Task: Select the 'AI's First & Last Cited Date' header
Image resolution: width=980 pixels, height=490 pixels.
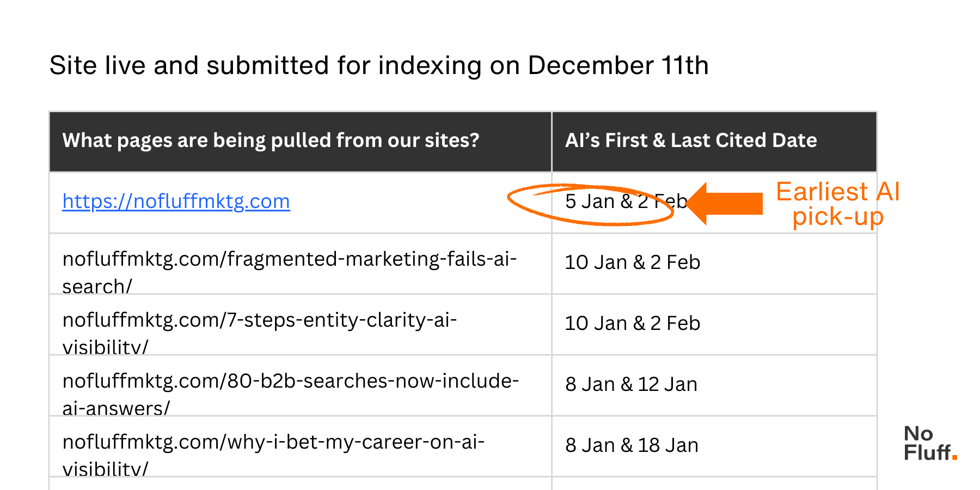Action: pos(690,140)
